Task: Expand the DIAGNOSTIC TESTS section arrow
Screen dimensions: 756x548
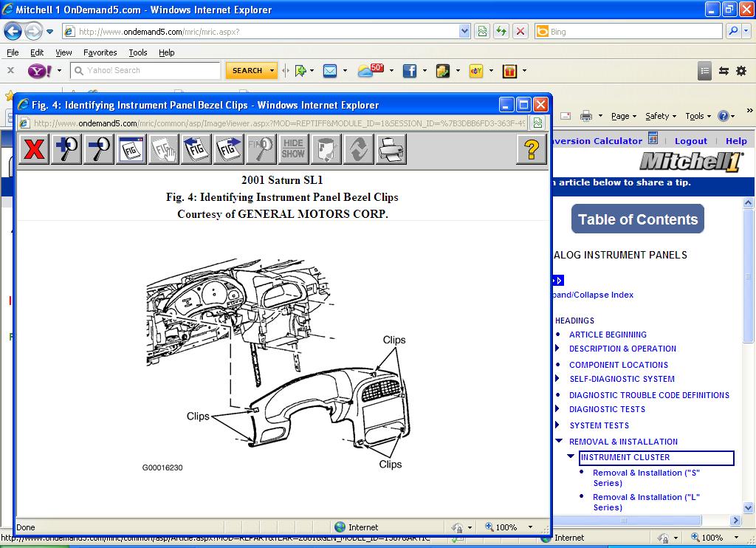Action: tap(558, 409)
